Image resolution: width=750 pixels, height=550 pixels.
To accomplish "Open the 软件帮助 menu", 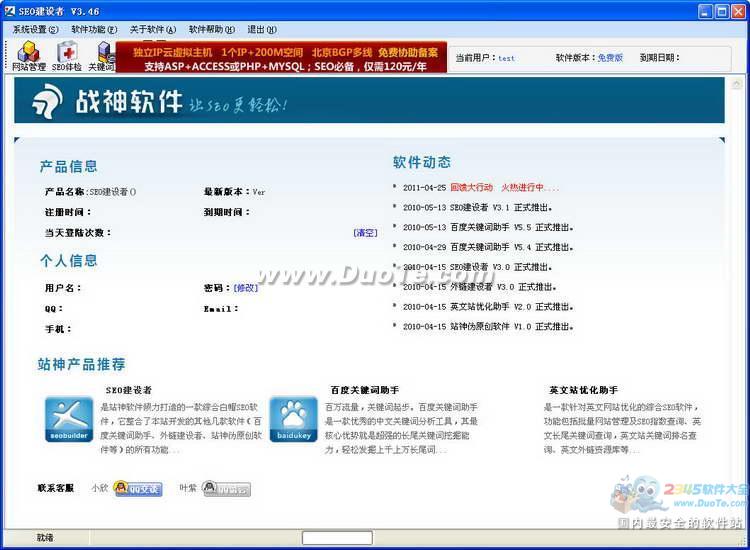I will tap(211, 30).
